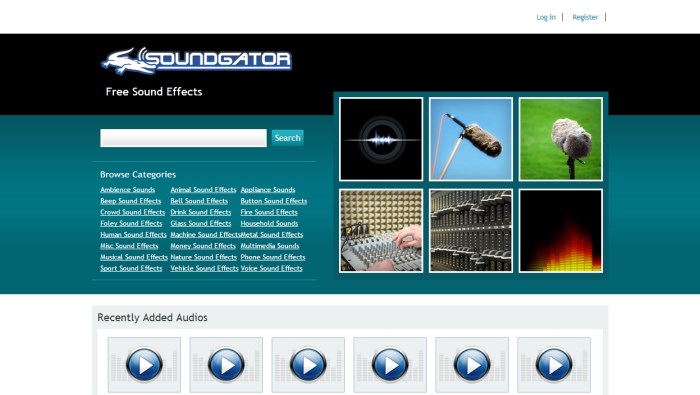
Task: Browse Bell Sound Effects category
Action: tap(199, 201)
